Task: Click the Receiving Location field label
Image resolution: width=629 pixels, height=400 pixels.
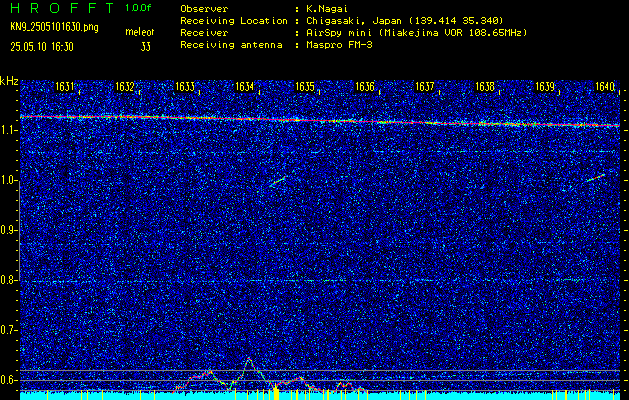Action: point(234,20)
